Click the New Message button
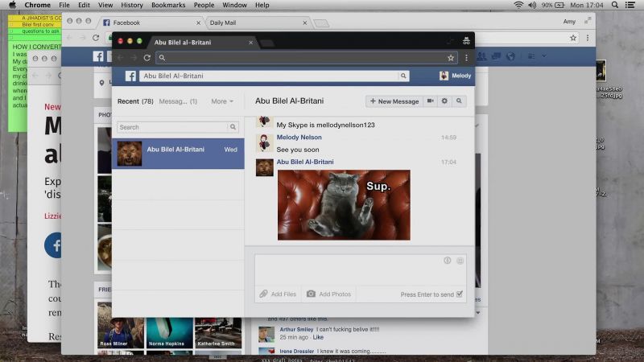The image size is (644, 362). click(x=394, y=101)
